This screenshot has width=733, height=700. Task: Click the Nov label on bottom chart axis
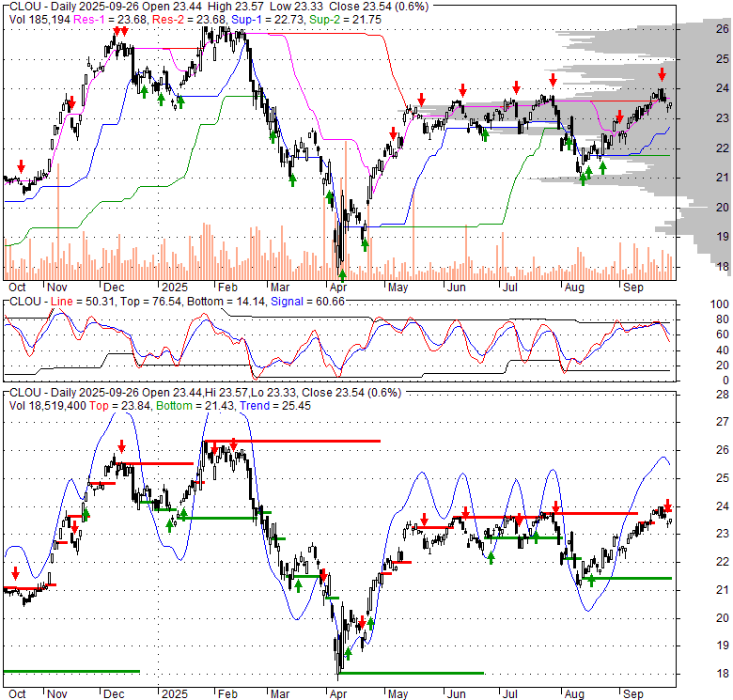click(57, 694)
